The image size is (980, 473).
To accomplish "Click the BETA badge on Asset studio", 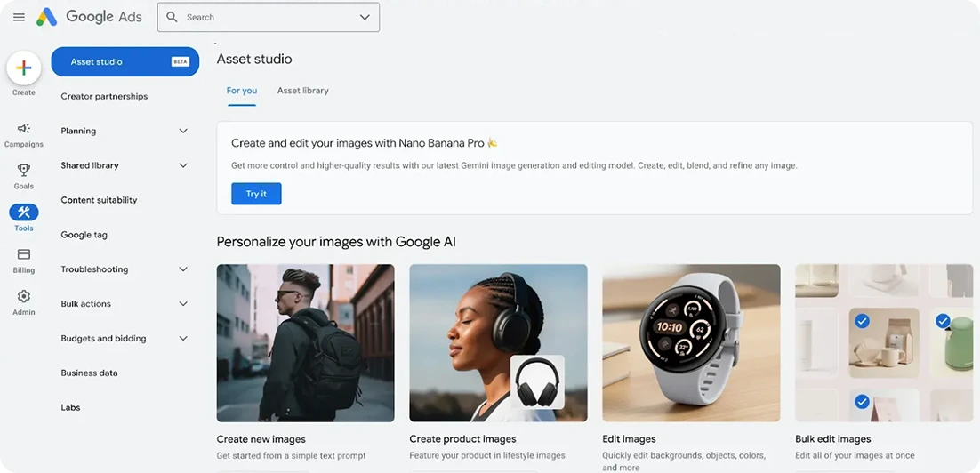I will coord(180,62).
